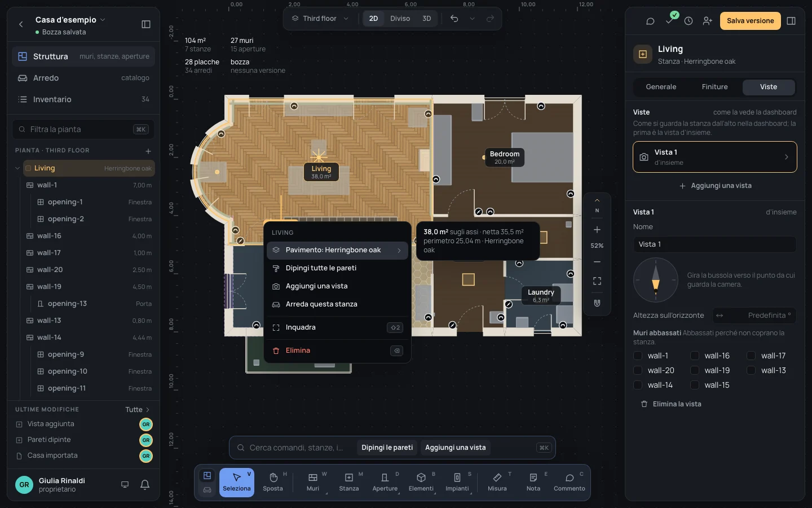
Task: Check the wall-19 lowered wall checkbox
Action: 695,370
